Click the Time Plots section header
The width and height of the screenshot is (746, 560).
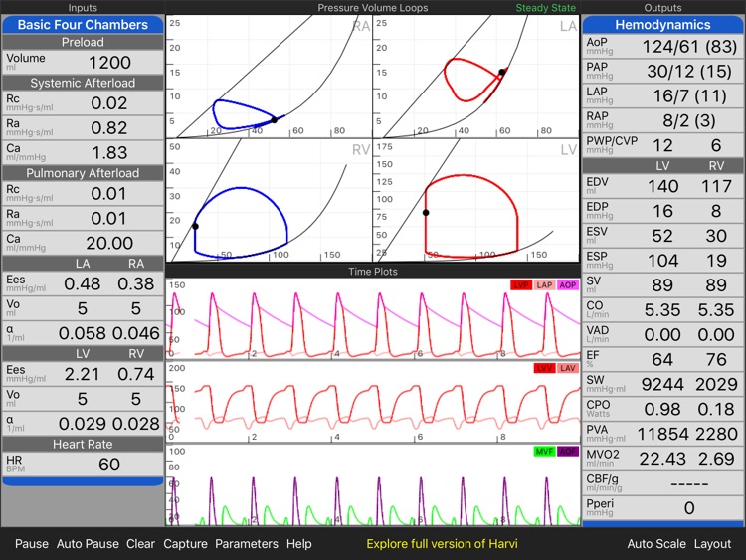[x=373, y=272]
